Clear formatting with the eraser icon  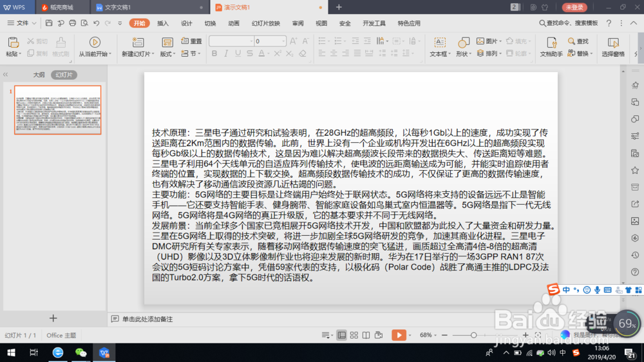[303, 53]
